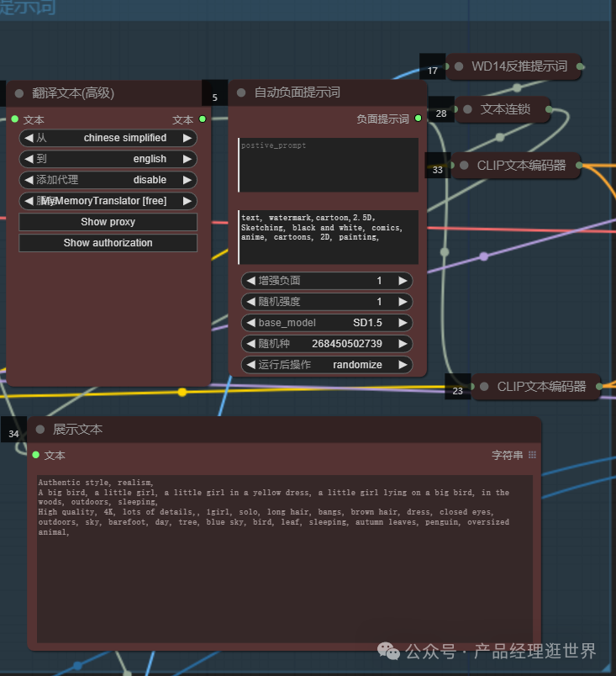Open the 从 chinese simplified language selector

pyautogui.click(x=108, y=138)
